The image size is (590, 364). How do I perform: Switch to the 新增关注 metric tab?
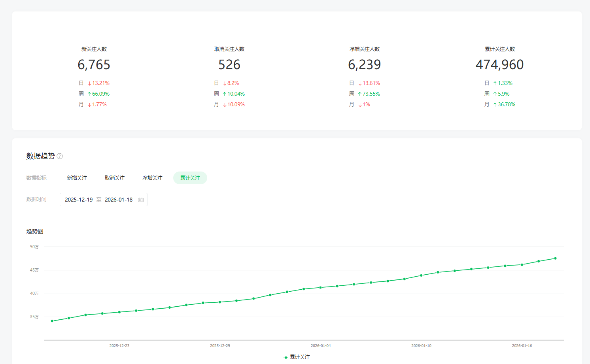click(77, 178)
